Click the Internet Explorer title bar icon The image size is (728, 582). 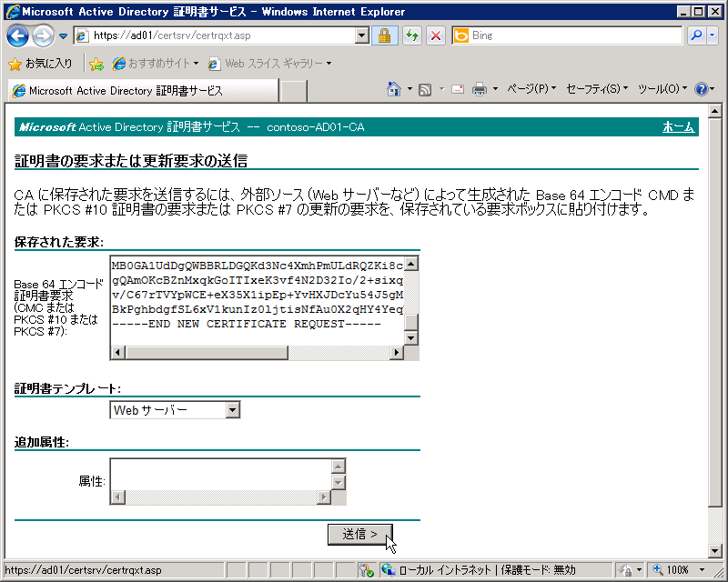(13, 12)
